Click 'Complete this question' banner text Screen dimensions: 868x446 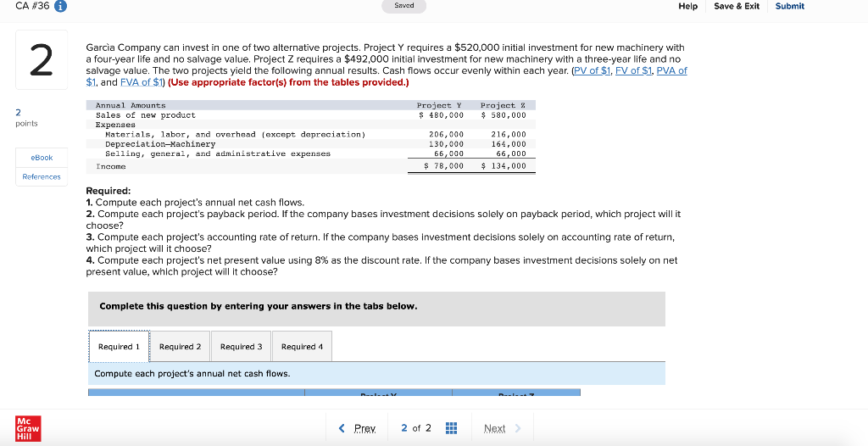258,306
